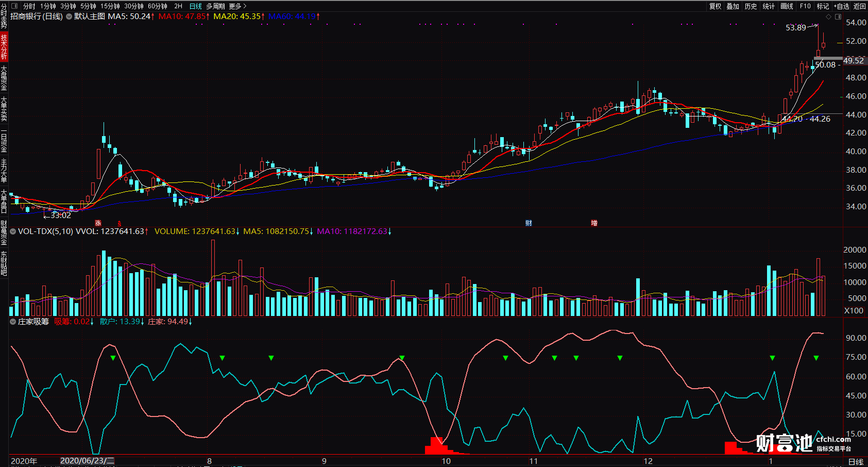This screenshot has height=467, width=868.
Task: Click the 2020/06/23 date label
Action: click(88, 461)
